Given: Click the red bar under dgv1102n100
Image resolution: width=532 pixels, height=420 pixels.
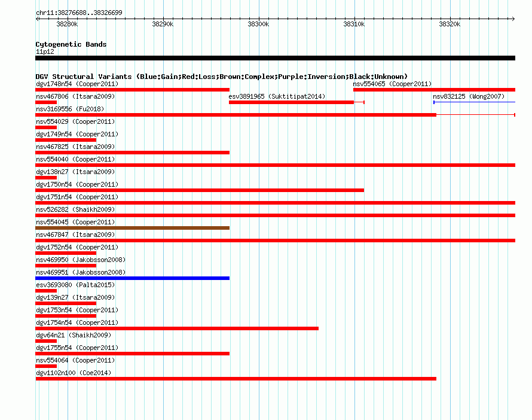Looking at the screenshot, I should (236, 379).
